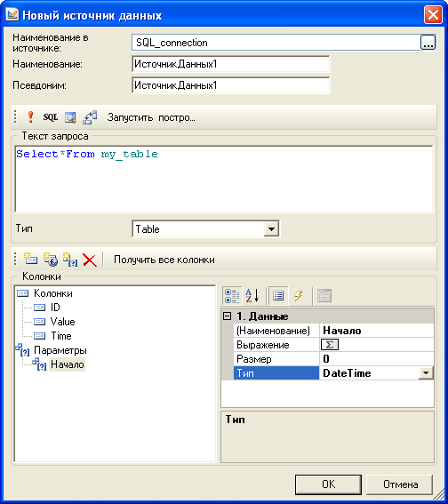Click the add column icon
Image resolution: width=448 pixels, height=504 pixels.
(30, 259)
